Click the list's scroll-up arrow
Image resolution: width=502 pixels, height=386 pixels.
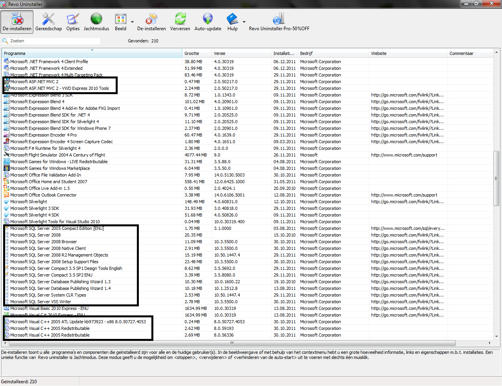(x=496, y=53)
